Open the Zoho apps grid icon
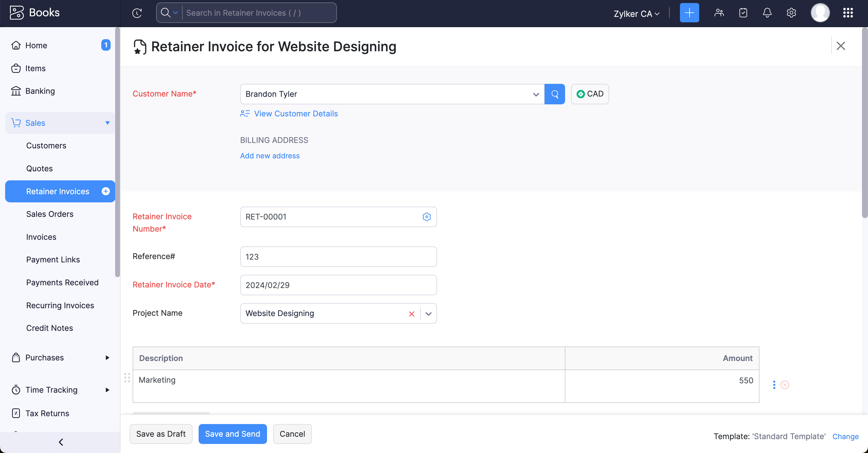868x453 pixels. 848,13
